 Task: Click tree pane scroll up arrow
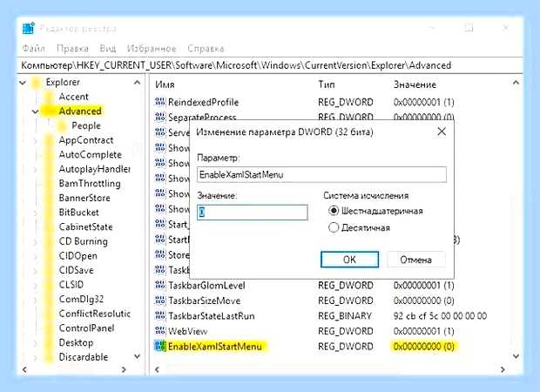137,83
